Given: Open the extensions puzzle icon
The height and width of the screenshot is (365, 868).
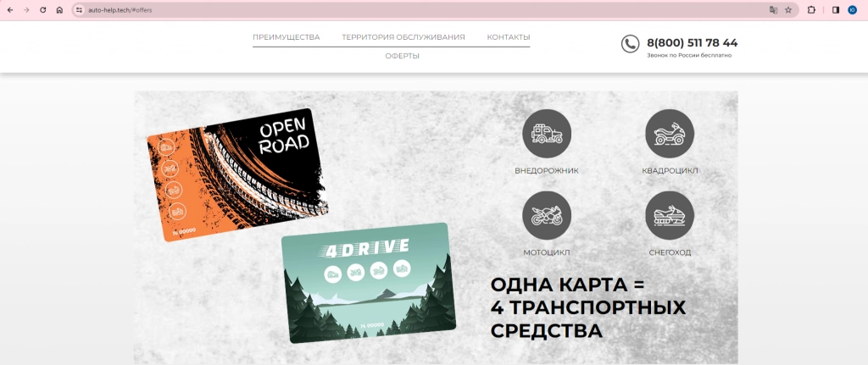Looking at the screenshot, I should click(811, 10).
